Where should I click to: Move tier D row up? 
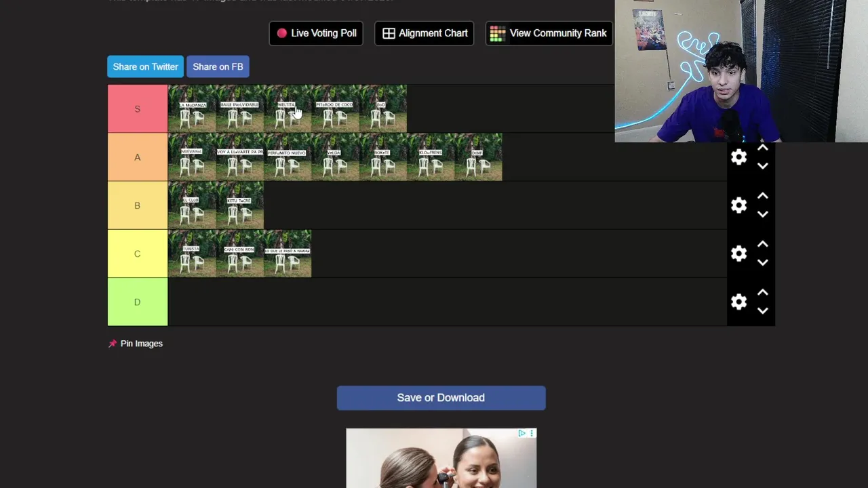762,292
